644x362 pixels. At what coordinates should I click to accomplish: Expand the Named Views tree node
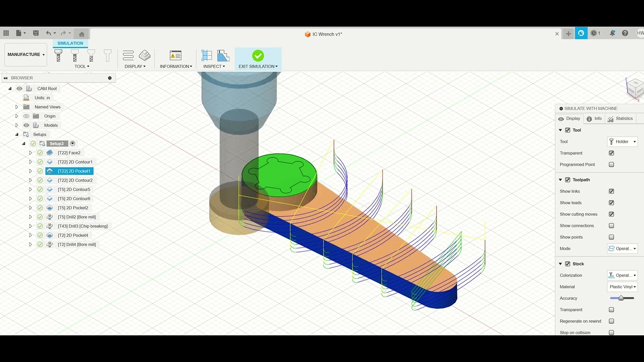tap(17, 107)
